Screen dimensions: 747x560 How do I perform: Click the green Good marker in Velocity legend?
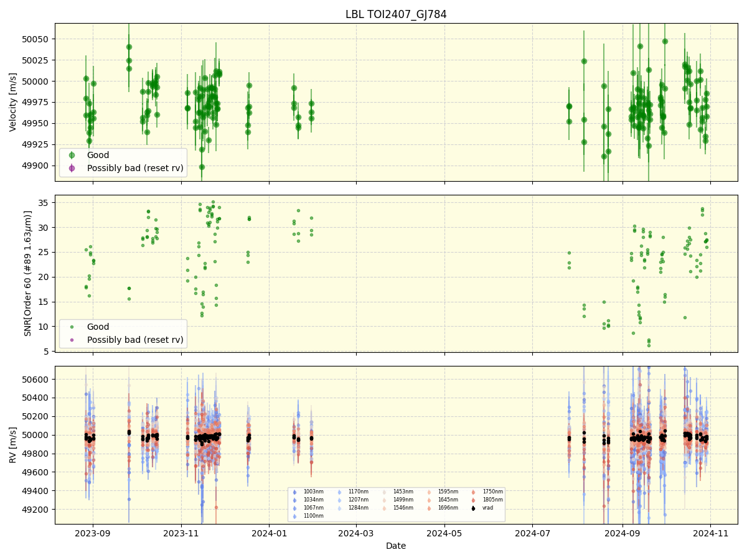click(x=71, y=154)
